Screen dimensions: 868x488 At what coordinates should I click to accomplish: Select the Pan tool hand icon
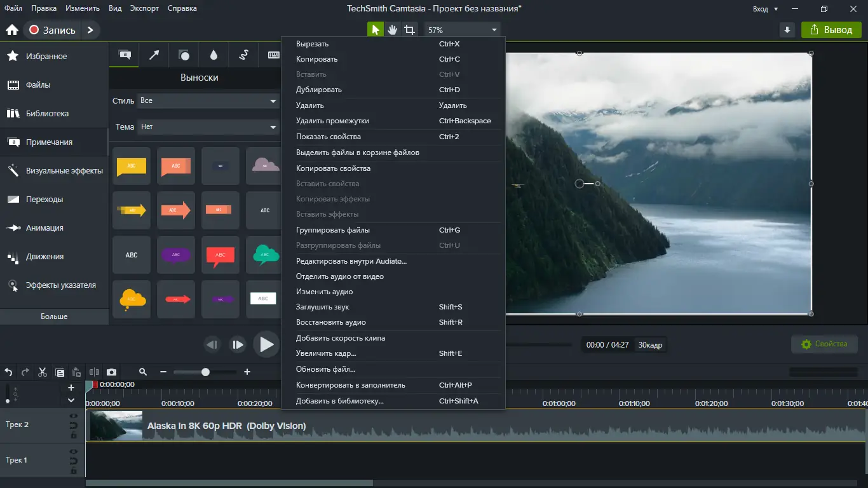pos(392,29)
